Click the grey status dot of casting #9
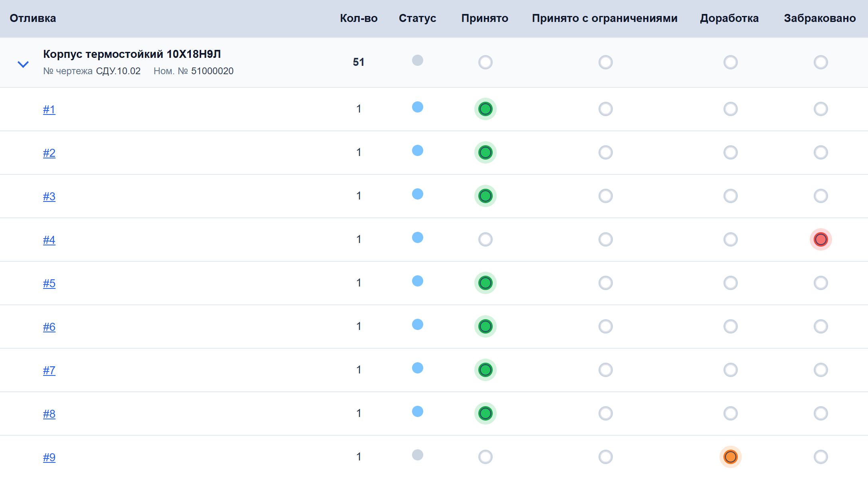Image resolution: width=868 pixels, height=478 pixels. point(418,455)
